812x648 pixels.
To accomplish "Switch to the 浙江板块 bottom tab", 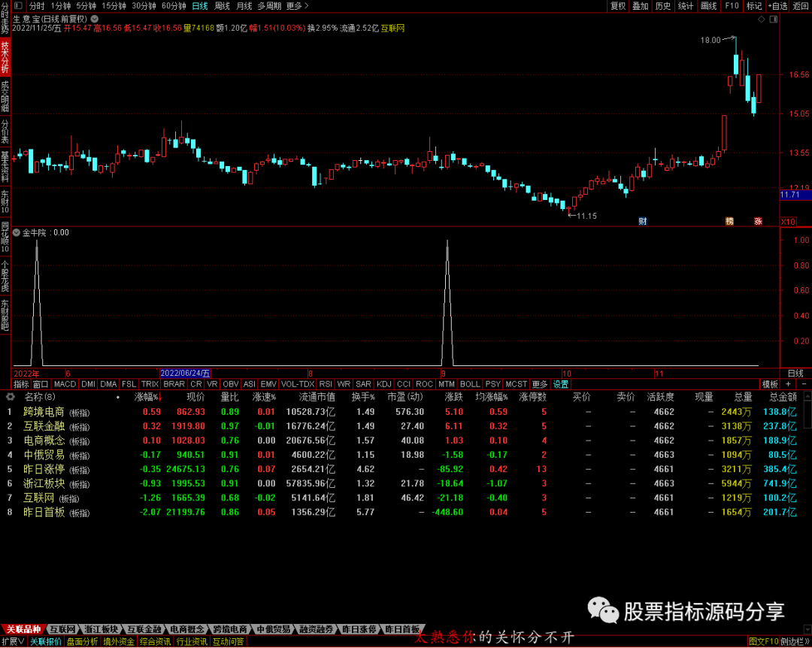I will (101, 629).
